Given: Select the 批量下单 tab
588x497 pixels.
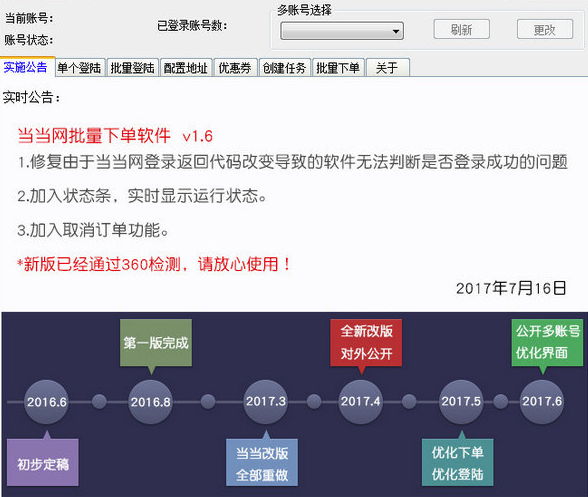Looking at the screenshot, I should [x=338, y=68].
